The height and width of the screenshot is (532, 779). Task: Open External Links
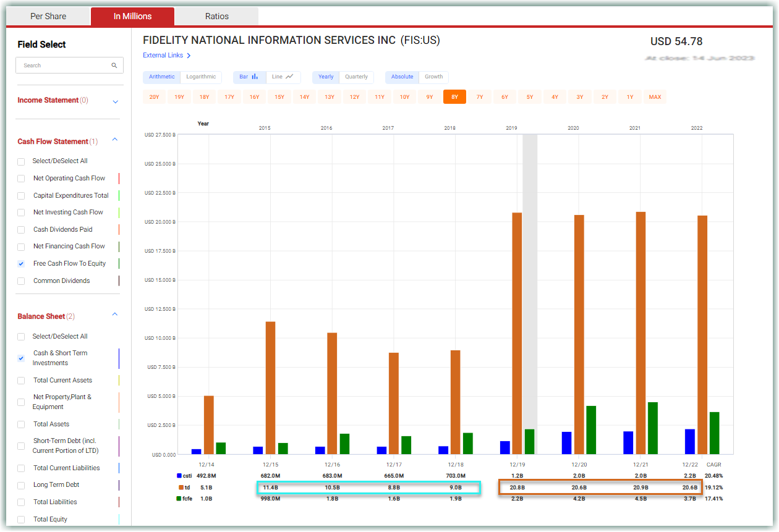(163, 56)
